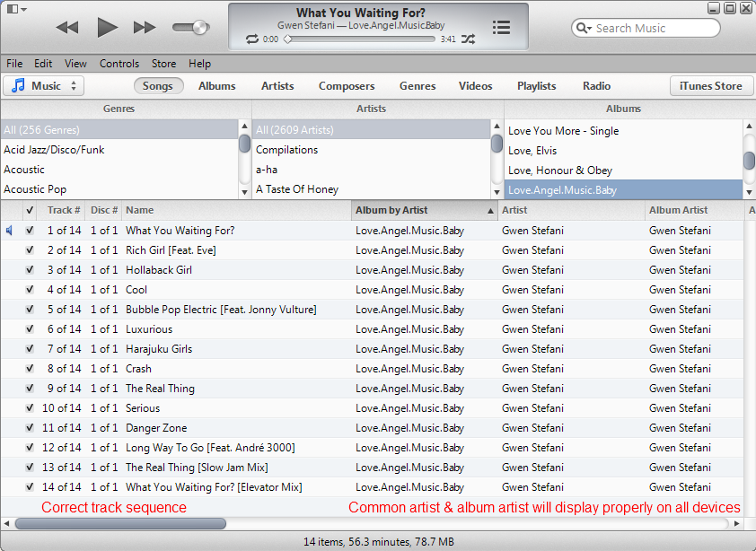The image size is (756, 551).
Task: Switch to the Songs view
Action: coord(158,86)
